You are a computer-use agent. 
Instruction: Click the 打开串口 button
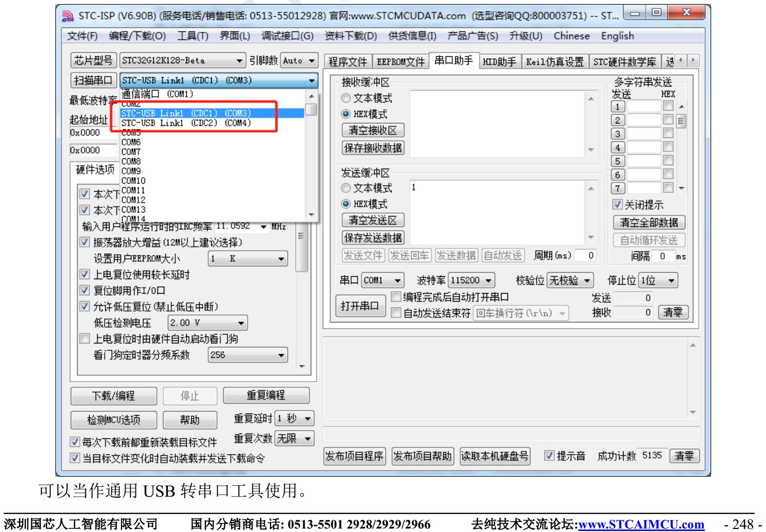tap(360, 306)
